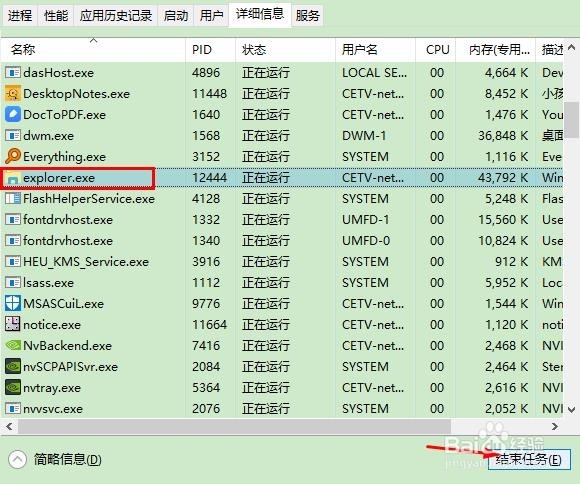The image size is (580, 484).
Task: Sort by 内存(专用... column header
Action: [x=496, y=50]
